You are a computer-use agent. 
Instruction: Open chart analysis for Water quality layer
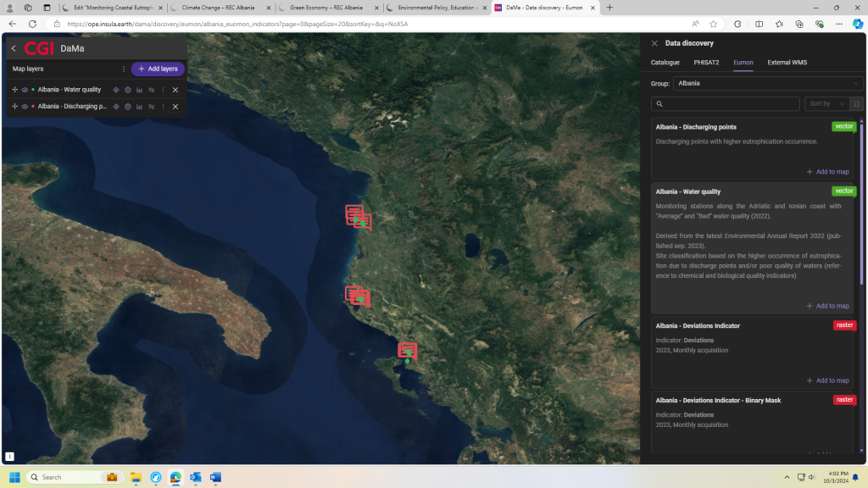click(140, 90)
